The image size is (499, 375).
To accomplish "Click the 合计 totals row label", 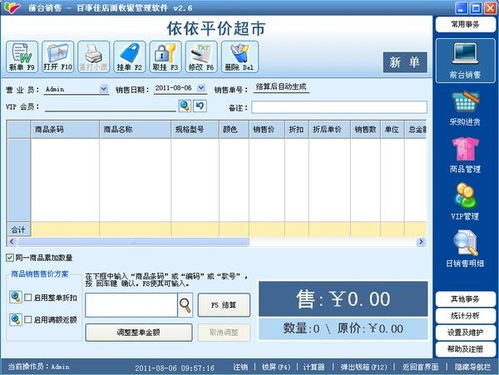I will (19, 229).
